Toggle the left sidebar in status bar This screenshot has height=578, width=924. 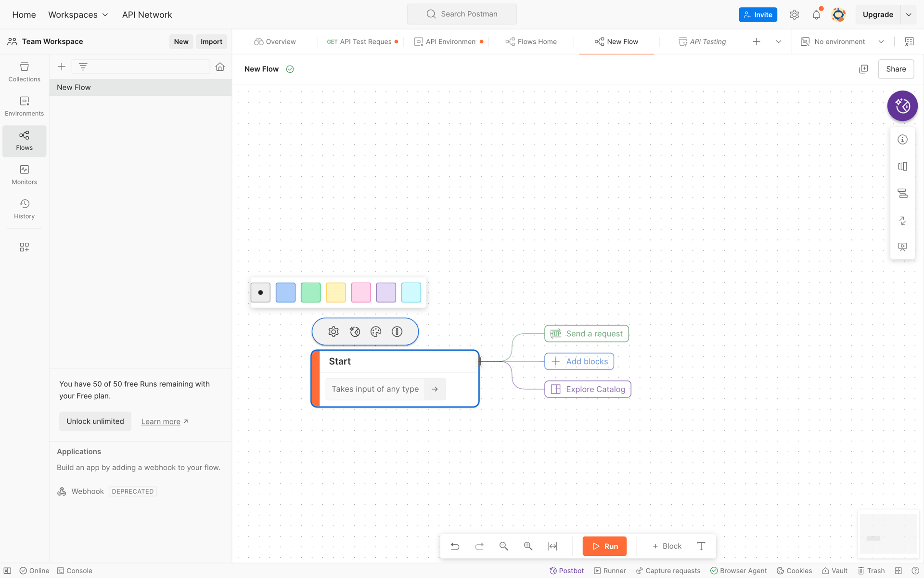point(8,571)
